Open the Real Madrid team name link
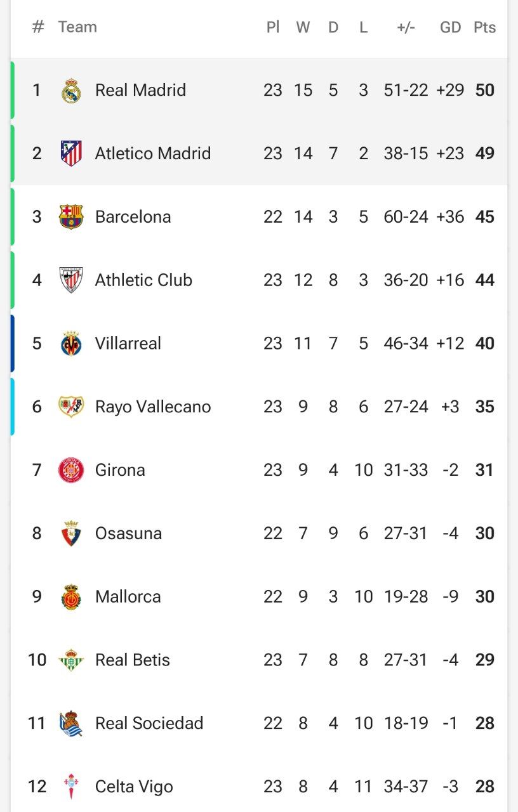The width and height of the screenshot is (518, 812). [x=140, y=90]
